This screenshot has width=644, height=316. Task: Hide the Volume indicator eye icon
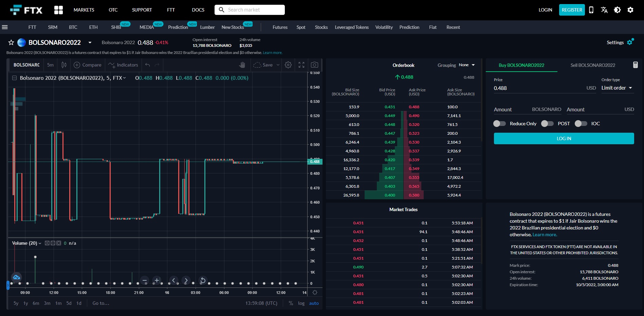click(x=47, y=243)
